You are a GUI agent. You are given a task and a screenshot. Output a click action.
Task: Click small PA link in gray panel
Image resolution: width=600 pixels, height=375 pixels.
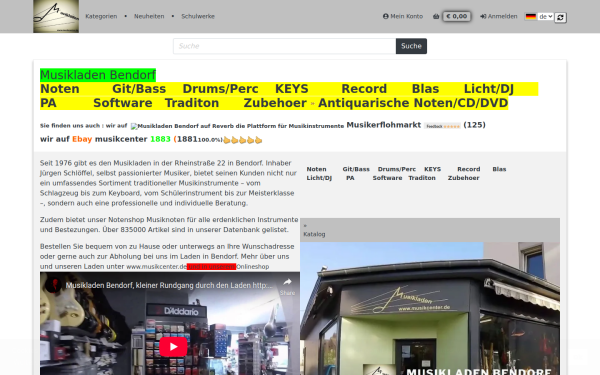pyautogui.click(x=350, y=178)
